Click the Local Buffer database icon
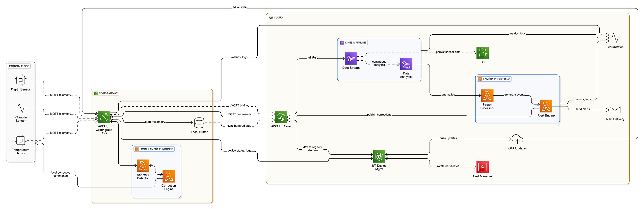Image resolution: width=644 pixels, height=209 pixels. click(199, 123)
